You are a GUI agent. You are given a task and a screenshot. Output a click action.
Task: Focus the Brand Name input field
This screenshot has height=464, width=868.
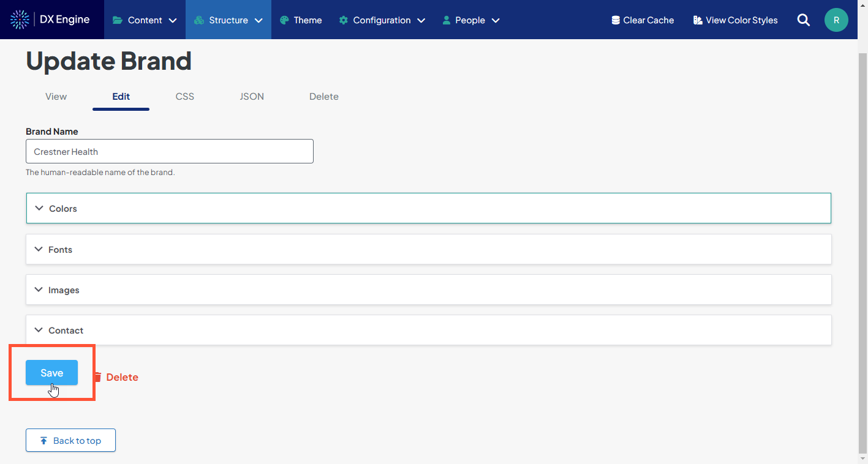click(170, 151)
